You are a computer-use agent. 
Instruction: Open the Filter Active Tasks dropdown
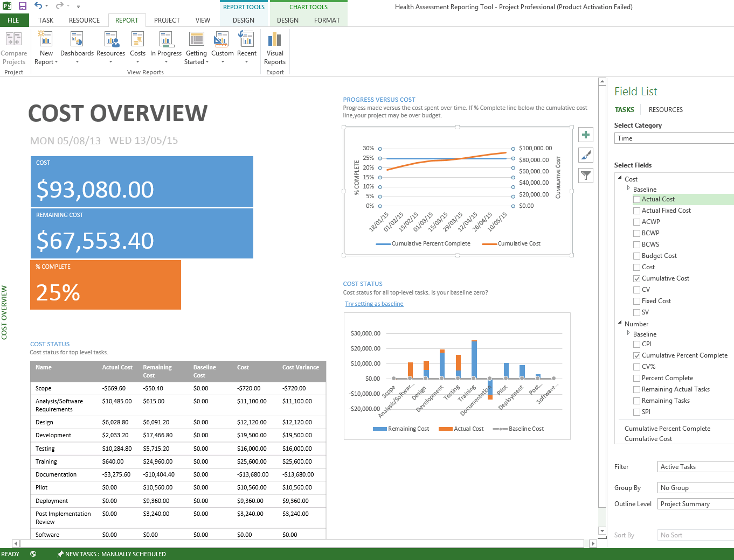point(696,467)
